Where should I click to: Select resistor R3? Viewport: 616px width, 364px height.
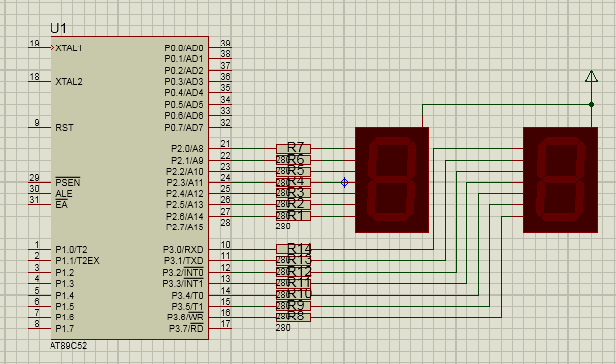click(x=293, y=193)
